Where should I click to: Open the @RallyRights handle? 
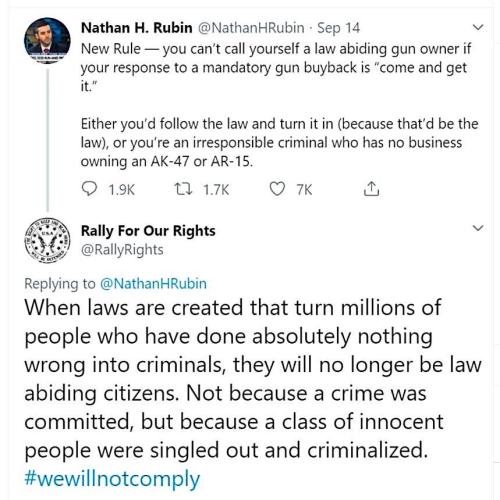(122, 250)
